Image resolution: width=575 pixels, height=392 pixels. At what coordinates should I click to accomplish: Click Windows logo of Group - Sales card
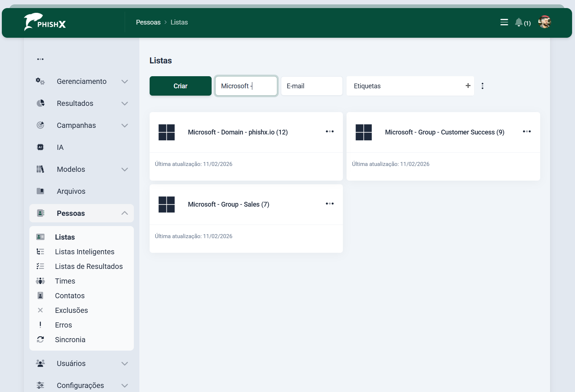(166, 204)
